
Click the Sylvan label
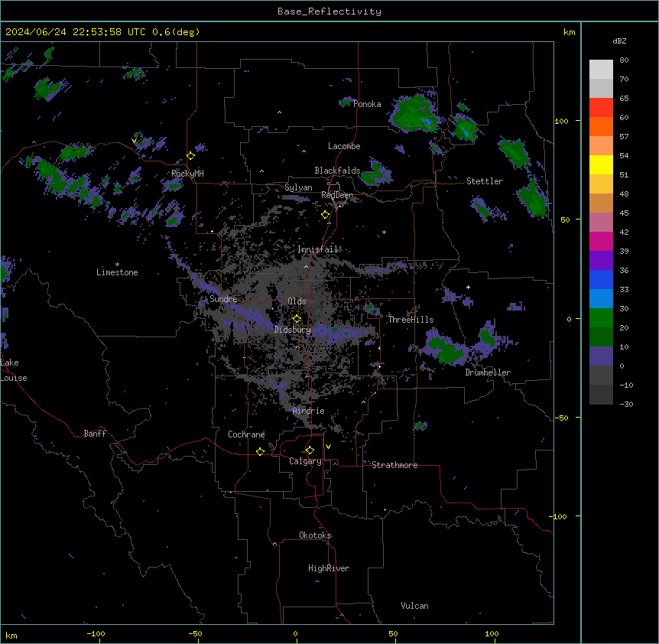[x=298, y=187]
